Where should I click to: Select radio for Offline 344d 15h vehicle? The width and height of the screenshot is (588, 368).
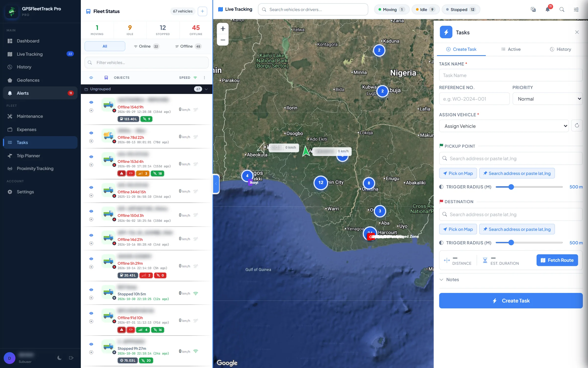(x=91, y=196)
